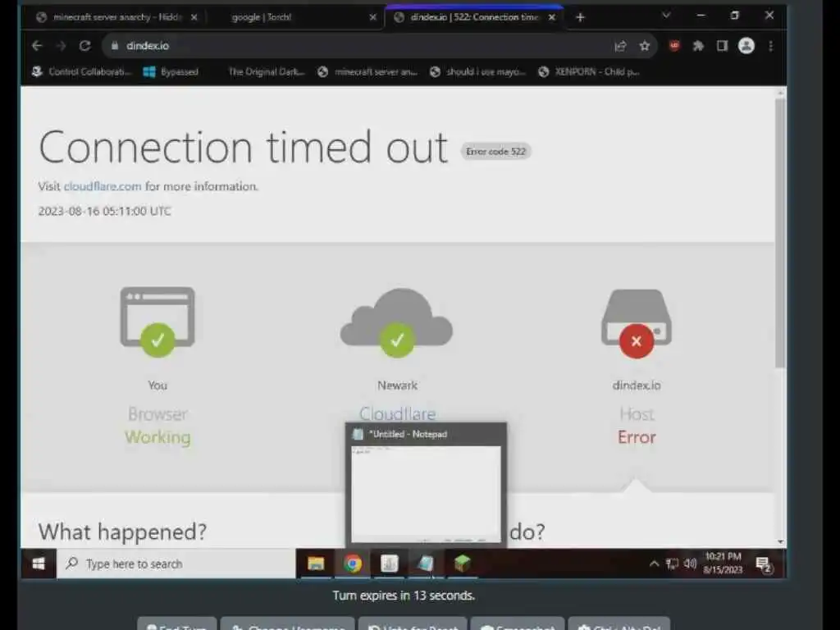This screenshot has height=630, width=840.
Task: Click the cloud icon above Newark
Action: [397, 322]
